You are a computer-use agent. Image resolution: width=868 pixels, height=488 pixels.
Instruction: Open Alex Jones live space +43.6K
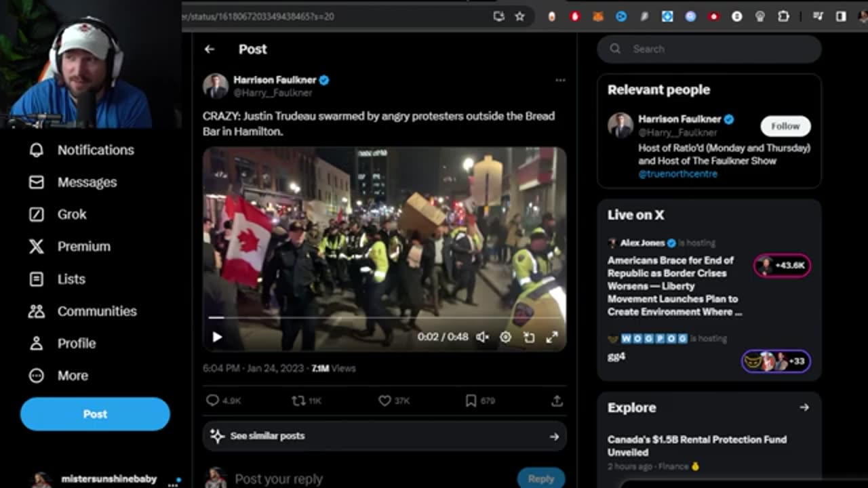pos(782,266)
